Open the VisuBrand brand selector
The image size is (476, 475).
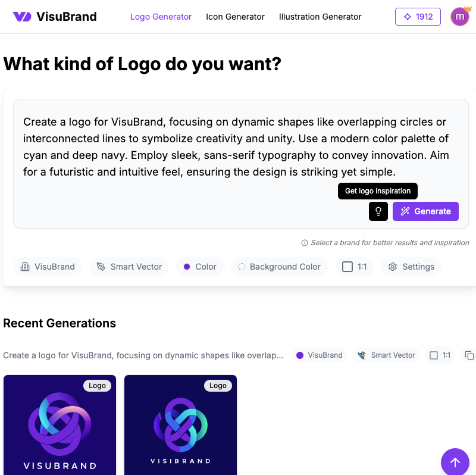tap(48, 267)
